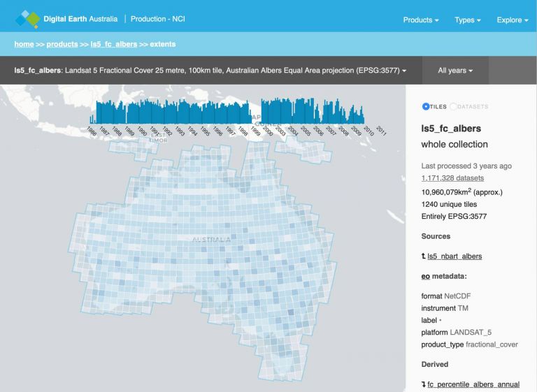Click the 2010 year label on timeline
Screen dimensions: 537x392
[x=368, y=131]
